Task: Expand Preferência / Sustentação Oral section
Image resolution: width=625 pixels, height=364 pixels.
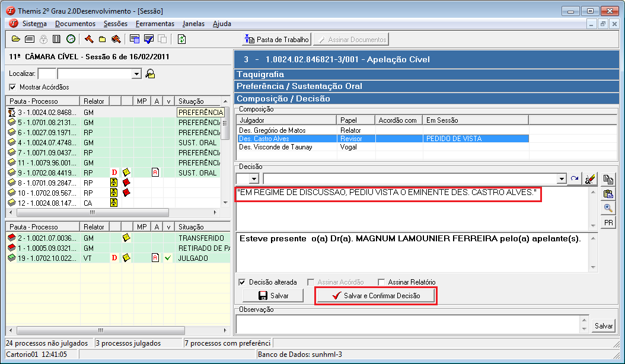Action: pyautogui.click(x=426, y=86)
